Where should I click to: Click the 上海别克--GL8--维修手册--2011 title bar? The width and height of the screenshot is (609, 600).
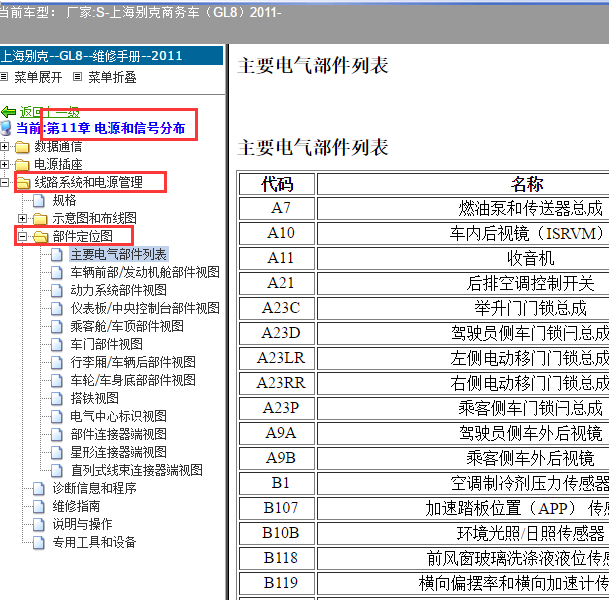tap(111, 56)
